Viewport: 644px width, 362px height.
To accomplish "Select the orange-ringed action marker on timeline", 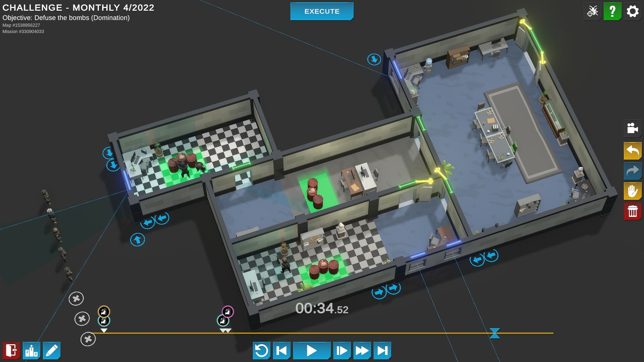I will [104, 311].
